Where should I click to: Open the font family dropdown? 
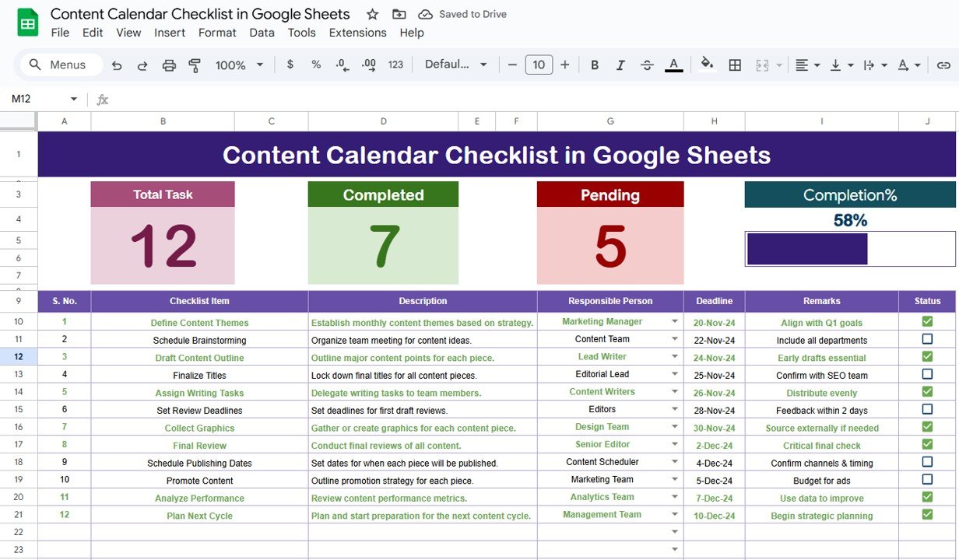click(455, 65)
